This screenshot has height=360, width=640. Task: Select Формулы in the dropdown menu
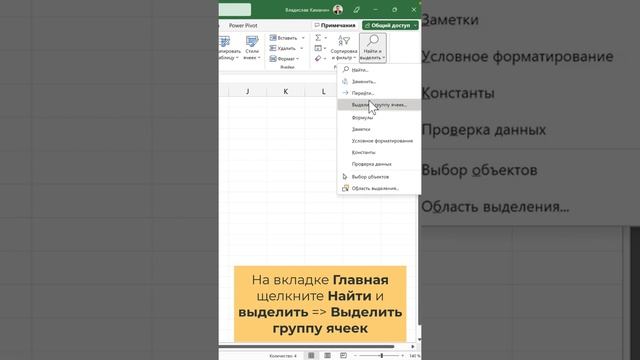point(379,118)
